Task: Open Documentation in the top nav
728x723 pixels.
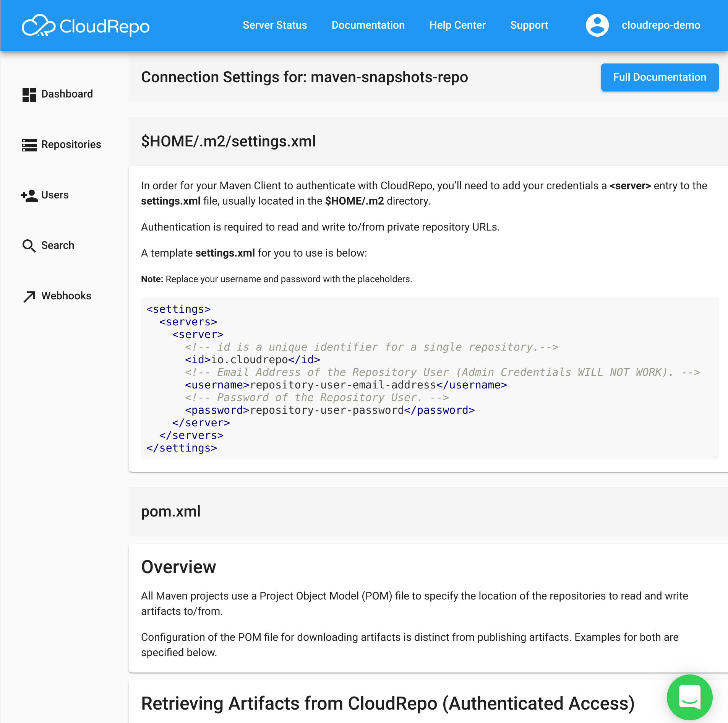Action: pos(368,25)
